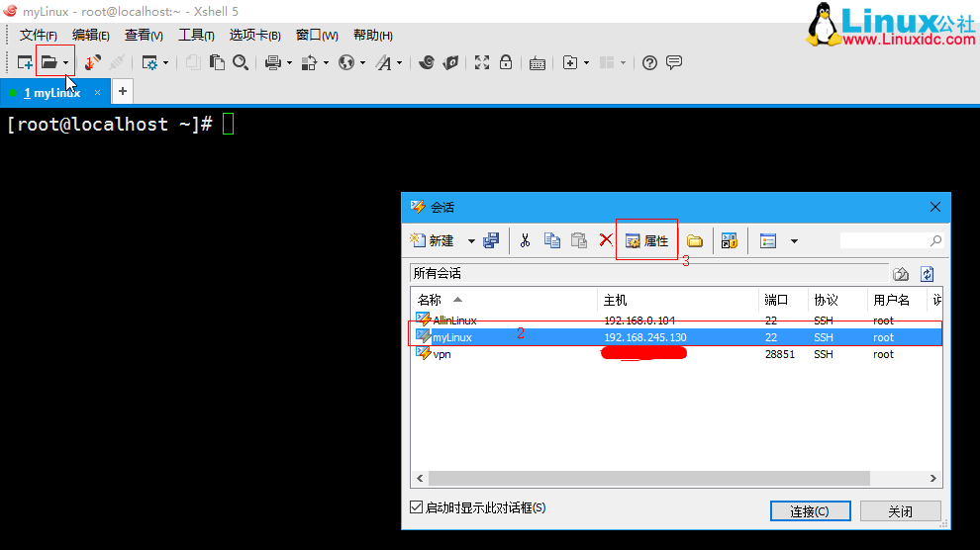Image resolution: width=980 pixels, height=550 pixels.
Task: Click the plus button to add new tab
Action: click(x=123, y=91)
